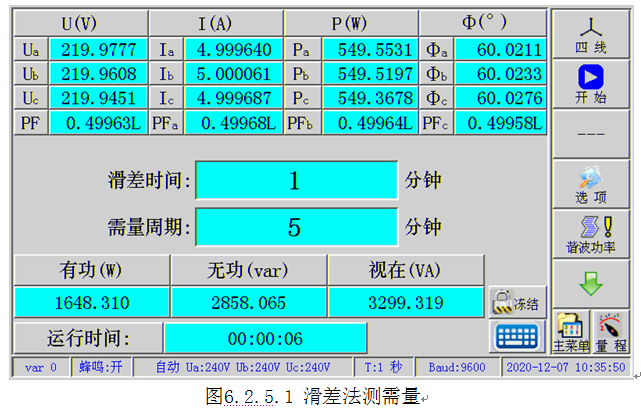Open the 量程 range settings
The height and width of the screenshot is (409, 641).
611,332
